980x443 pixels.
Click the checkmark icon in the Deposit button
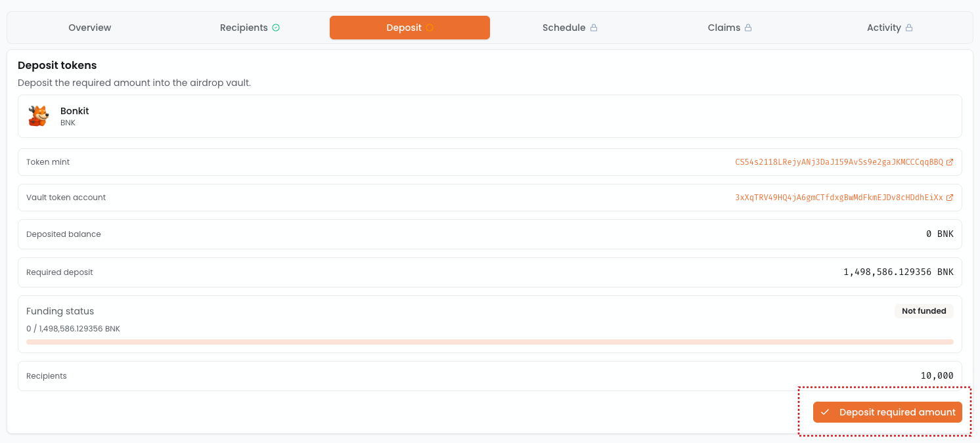point(825,412)
